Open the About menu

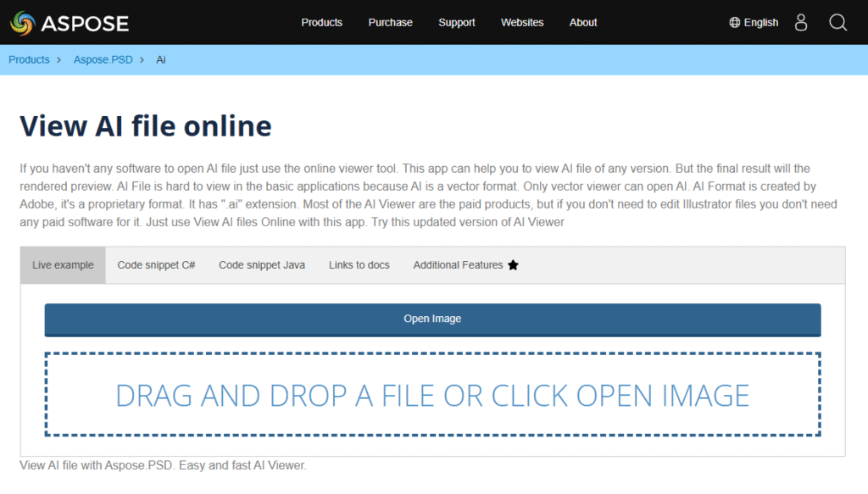[583, 23]
